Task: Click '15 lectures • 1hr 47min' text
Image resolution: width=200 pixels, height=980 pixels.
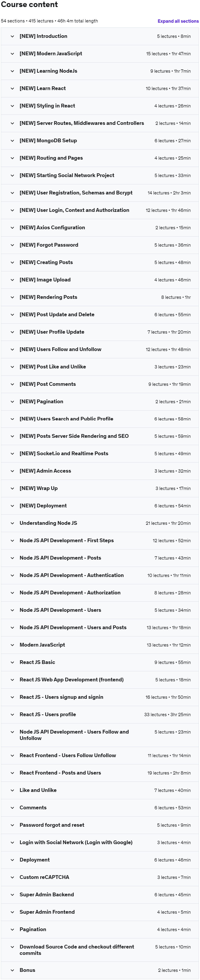Action: point(169,54)
